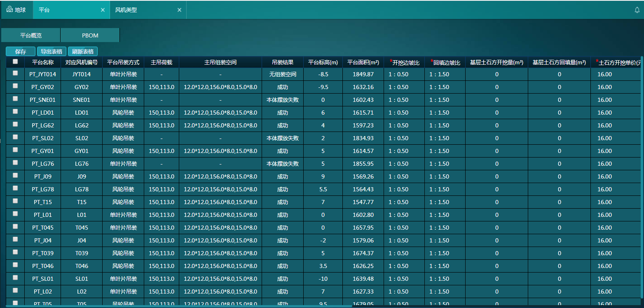Check the PT_J09 row checkbox
This screenshot has width=644, height=308.
pos(15,175)
